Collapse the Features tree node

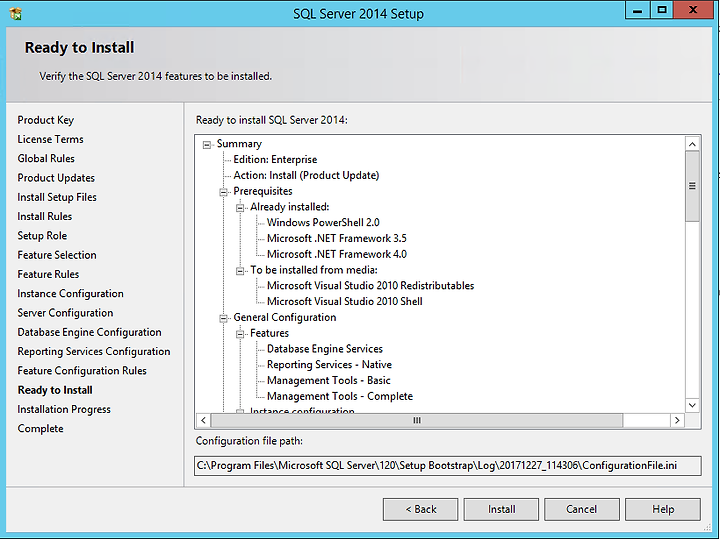point(240,334)
